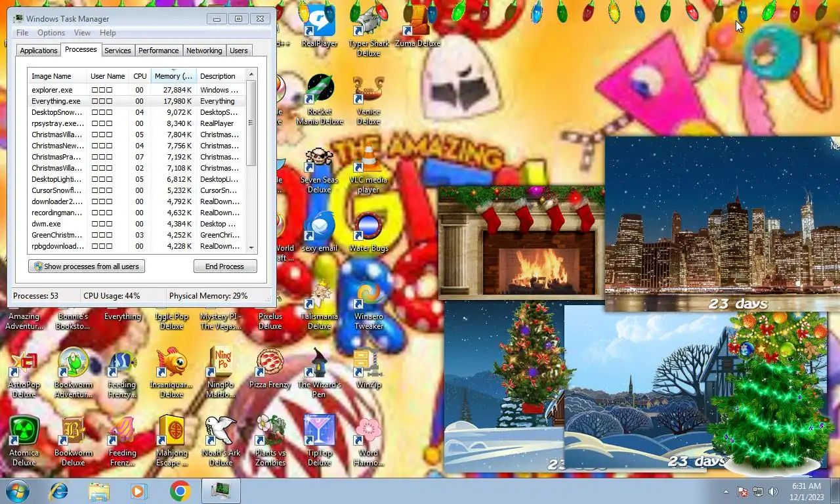
Task: Select the Seven Seas Deluxe icon
Action: (319, 168)
